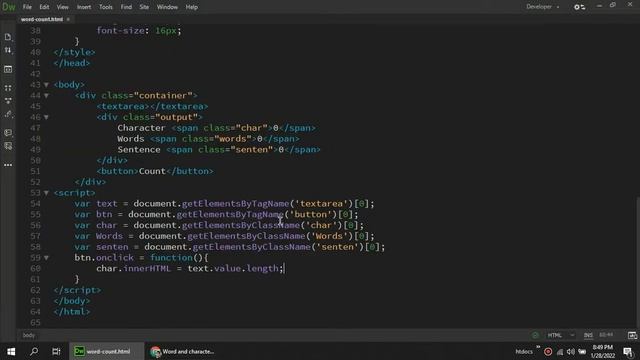Viewport: 640px width, 360px height.
Task: Close the word-count.html tab
Action: pyautogui.click(x=68, y=19)
